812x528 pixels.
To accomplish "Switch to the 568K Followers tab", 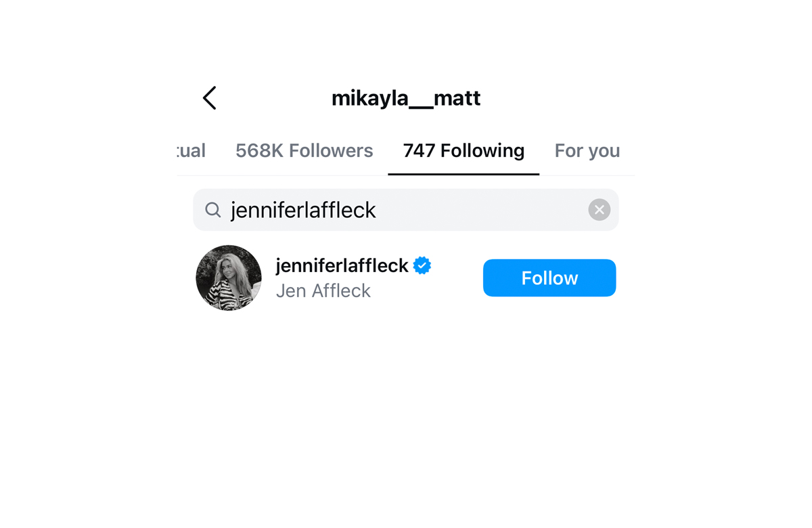I will [304, 150].
